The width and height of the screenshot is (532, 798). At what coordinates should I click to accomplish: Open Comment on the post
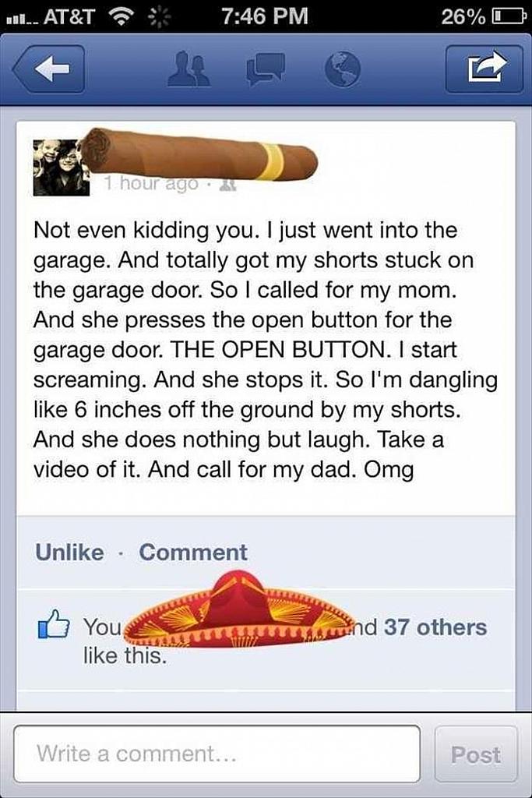pos(193,553)
